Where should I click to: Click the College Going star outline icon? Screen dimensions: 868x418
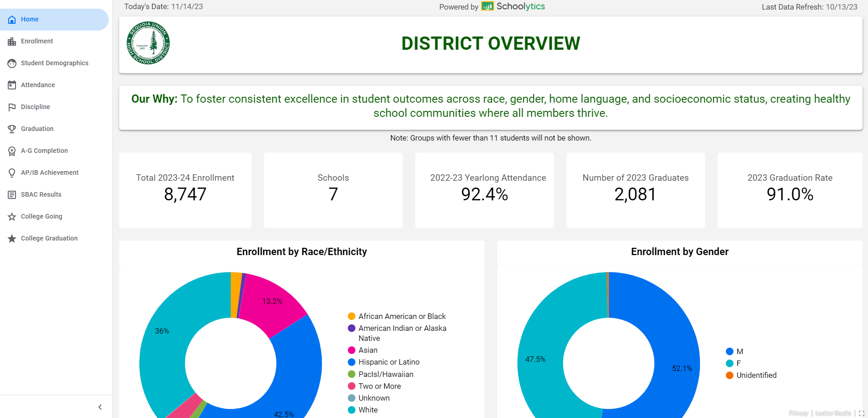[x=12, y=217]
